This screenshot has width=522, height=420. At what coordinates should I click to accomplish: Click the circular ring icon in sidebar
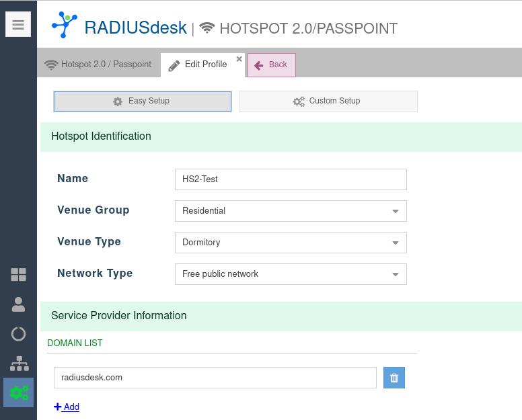18,334
